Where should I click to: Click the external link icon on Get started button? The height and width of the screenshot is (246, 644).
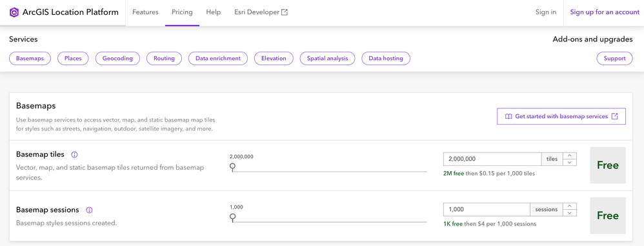614,116
